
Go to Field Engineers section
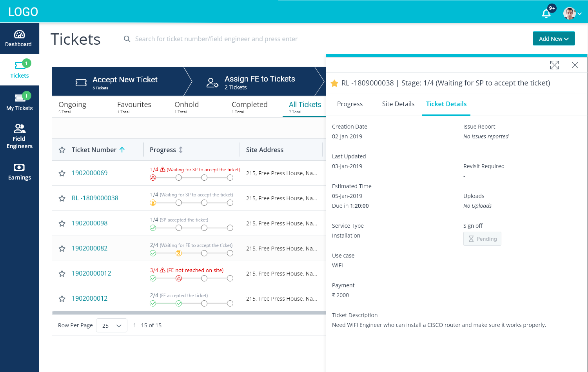tap(19, 136)
